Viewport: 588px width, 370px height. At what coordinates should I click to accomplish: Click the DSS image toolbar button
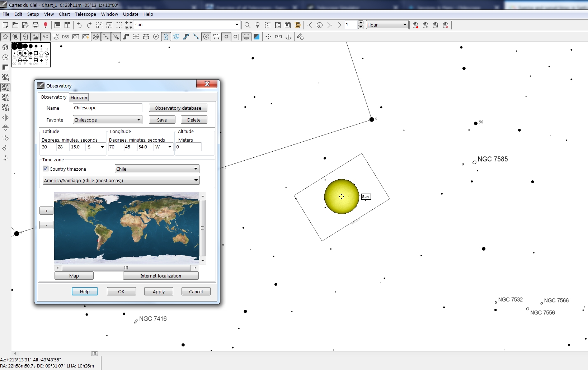pos(65,37)
